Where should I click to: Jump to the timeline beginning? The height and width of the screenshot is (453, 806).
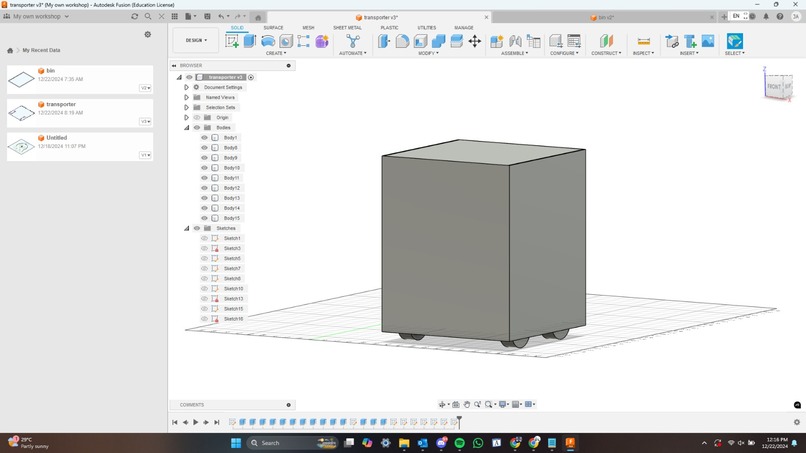pos(174,422)
